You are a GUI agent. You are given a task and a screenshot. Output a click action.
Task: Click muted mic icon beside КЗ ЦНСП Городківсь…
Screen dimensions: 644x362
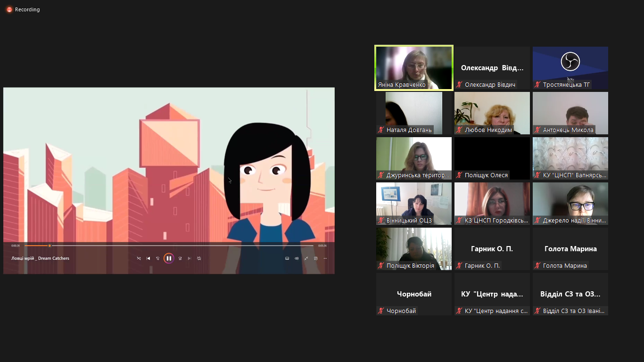pyautogui.click(x=459, y=221)
